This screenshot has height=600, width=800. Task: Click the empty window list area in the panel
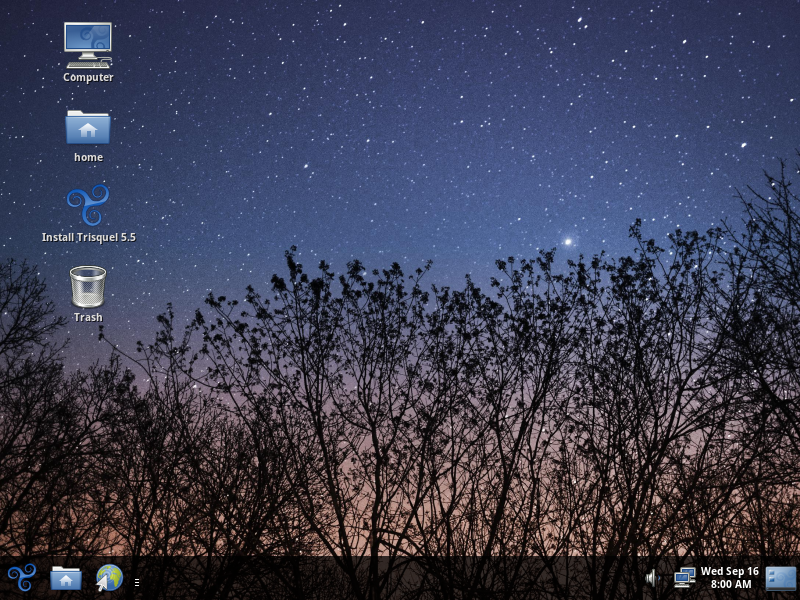point(390,578)
